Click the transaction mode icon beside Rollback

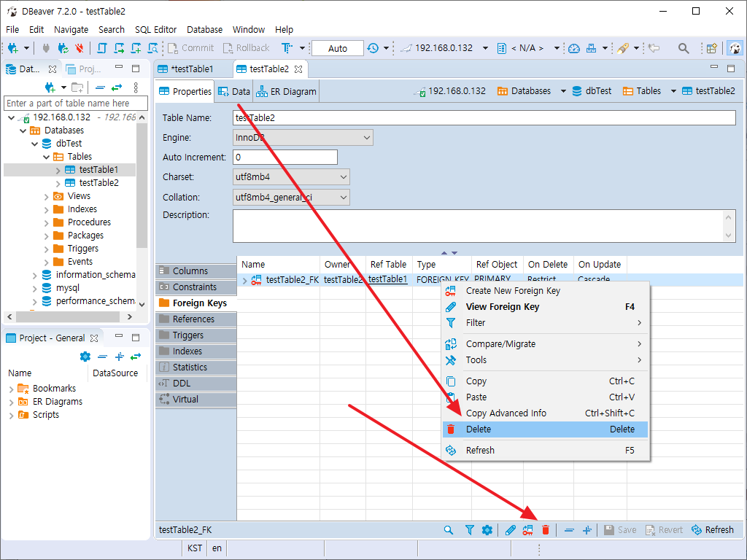(286, 48)
